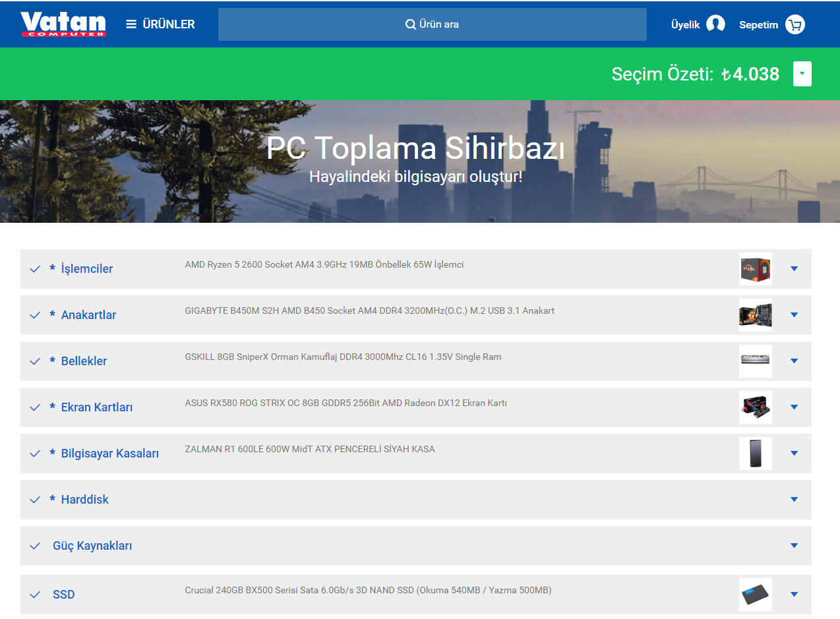Viewport: 840px width, 619px height.
Task: Click the ASUS RX580 ROG STRIX description
Action: pyautogui.click(x=345, y=403)
